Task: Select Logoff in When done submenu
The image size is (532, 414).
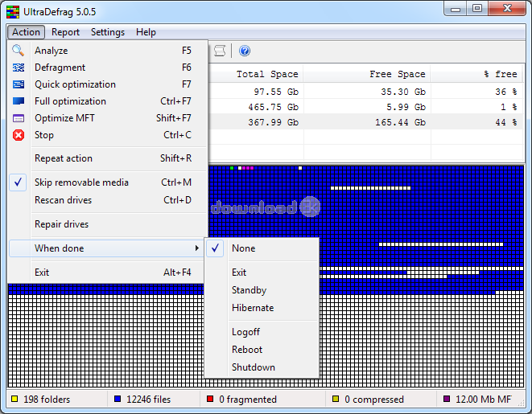Action: click(x=262, y=332)
